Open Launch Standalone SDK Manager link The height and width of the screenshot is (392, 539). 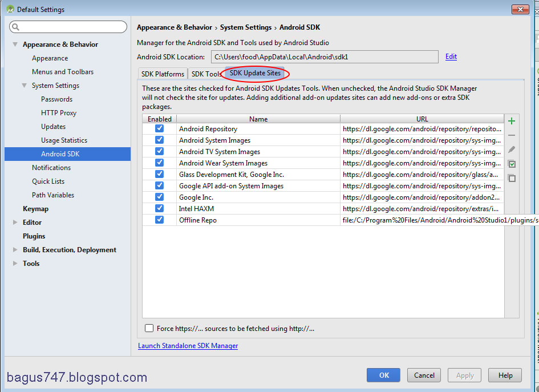tap(188, 346)
